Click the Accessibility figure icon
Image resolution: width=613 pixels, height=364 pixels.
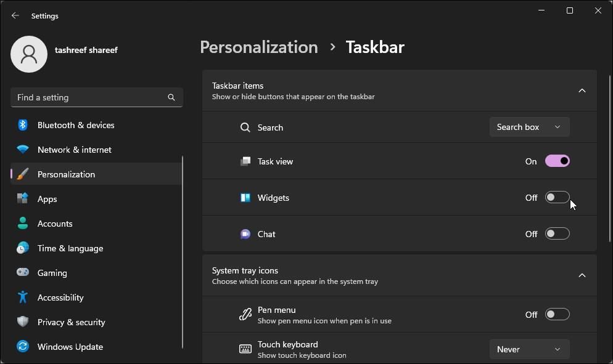pos(23,297)
